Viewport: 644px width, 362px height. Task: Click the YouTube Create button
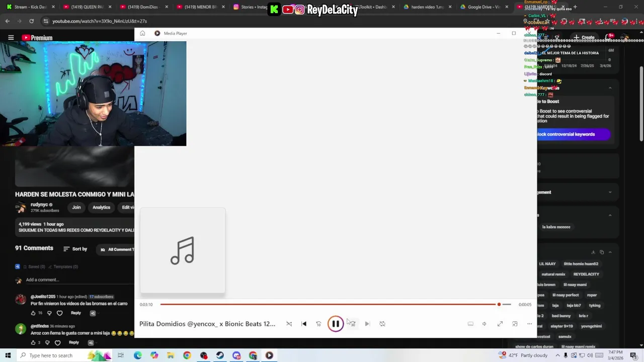pos(584,38)
